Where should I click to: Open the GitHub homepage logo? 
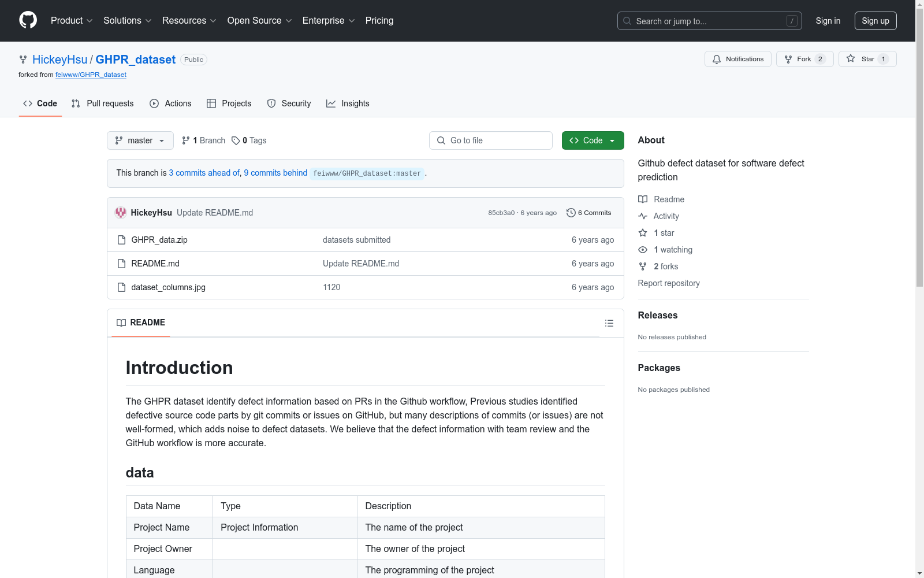pos(28,20)
